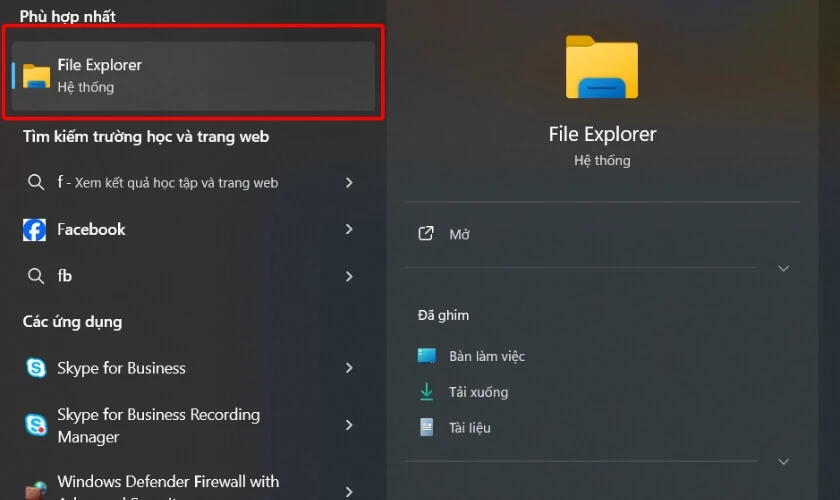This screenshot has height=500, width=840.
Task: Click the File Explorer folder icon in results
Action: coord(36,76)
